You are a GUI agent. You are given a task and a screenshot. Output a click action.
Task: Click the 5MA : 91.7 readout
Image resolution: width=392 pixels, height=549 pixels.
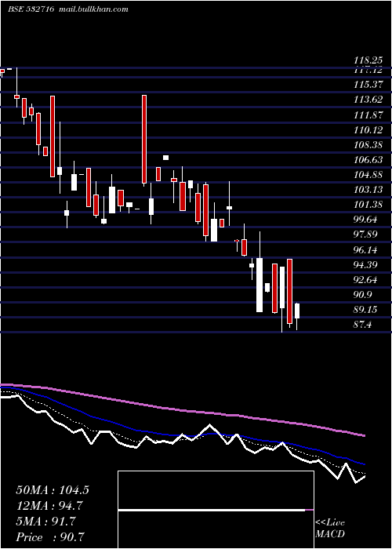pyautogui.click(x=45, y=522)
